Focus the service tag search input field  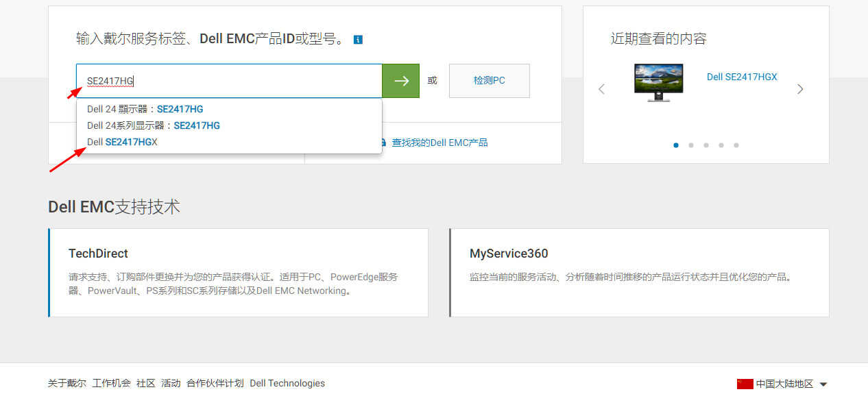(x=229, y=81)
